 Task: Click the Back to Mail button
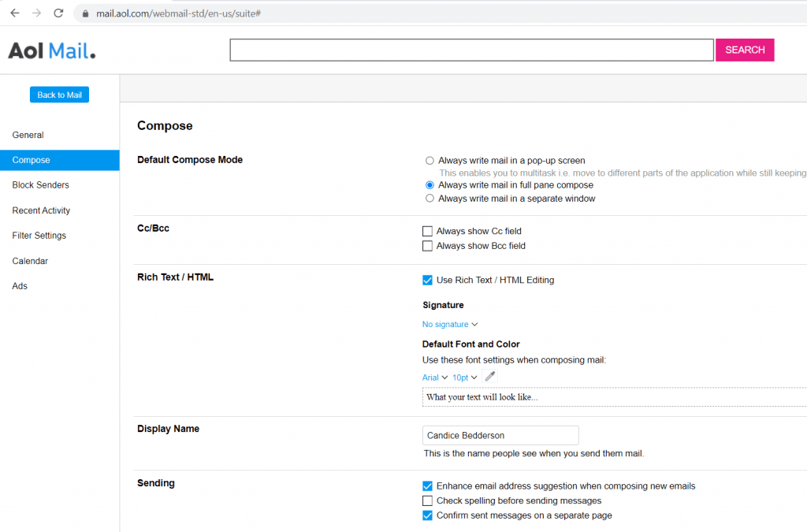[59, 94]
